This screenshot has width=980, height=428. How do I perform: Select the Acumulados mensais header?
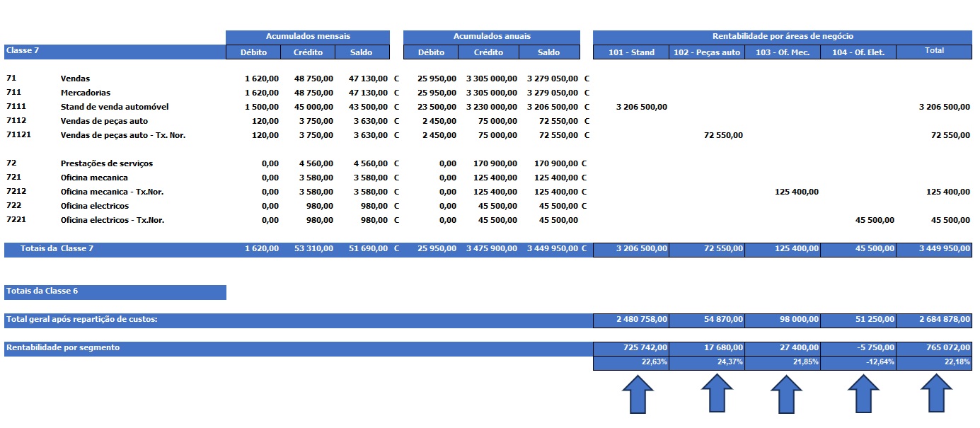(308, 37)
